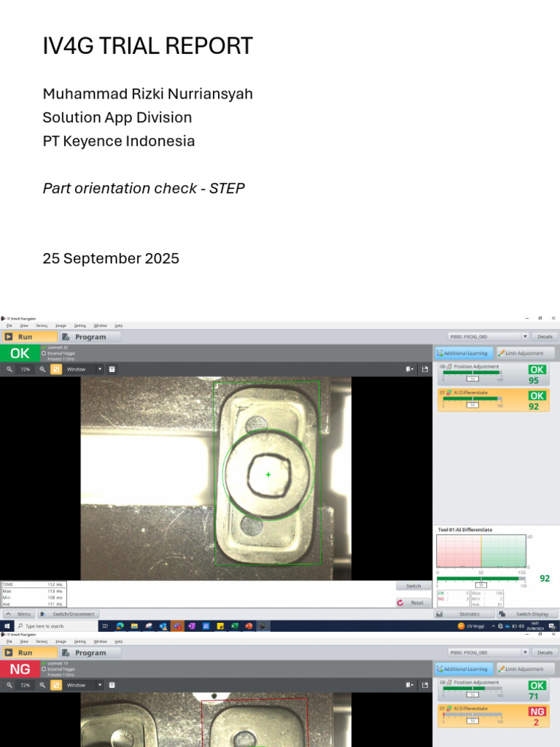Click the save image icon in NG window
The image size is (560, 747).
pos(425,685)
